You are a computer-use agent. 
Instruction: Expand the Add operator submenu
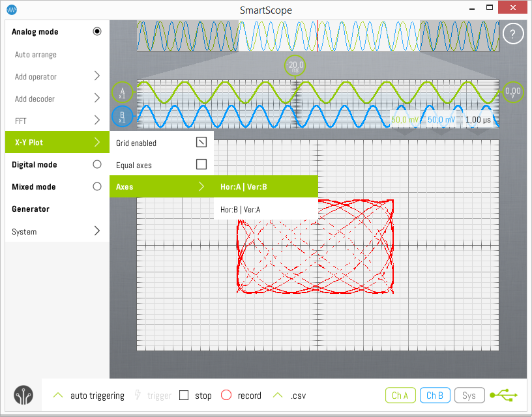(x=97, y=76)
